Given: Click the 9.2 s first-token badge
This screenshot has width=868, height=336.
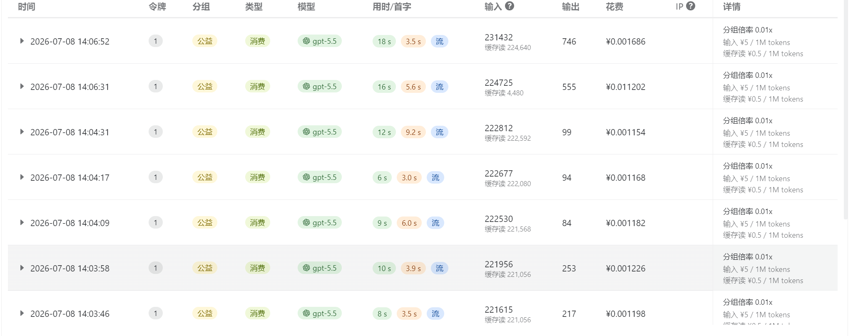Looking at the screenshot, I should [413, 132].
